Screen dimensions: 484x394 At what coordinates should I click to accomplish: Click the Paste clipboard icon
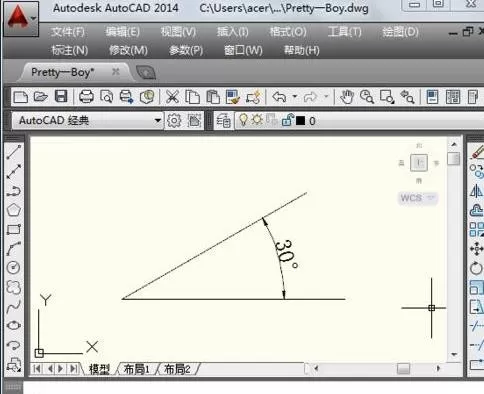[x=213, y=97]
